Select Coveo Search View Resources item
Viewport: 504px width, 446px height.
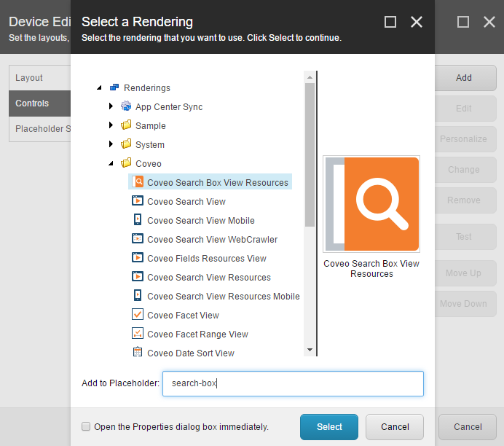point(209,278)
